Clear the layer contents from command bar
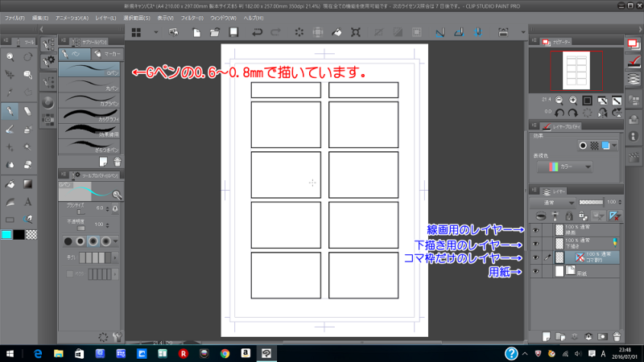The height and width of the screenshot is (362, 644). tap(299, 32)
